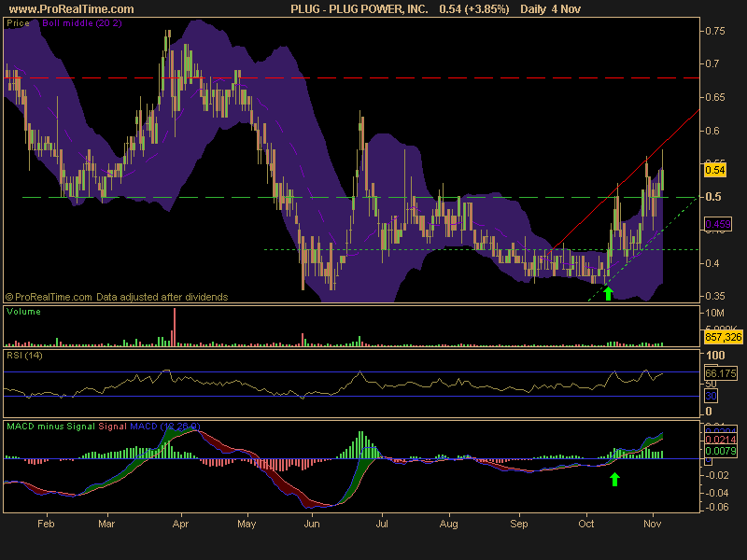Click the Jun label on time axis
The height and width of the screenshot is (560, 747).
pyautogui.click(x=312, y=524)
